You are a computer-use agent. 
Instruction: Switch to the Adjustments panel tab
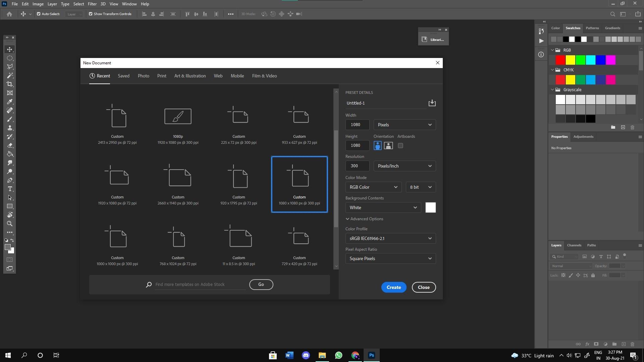point(583,137)
